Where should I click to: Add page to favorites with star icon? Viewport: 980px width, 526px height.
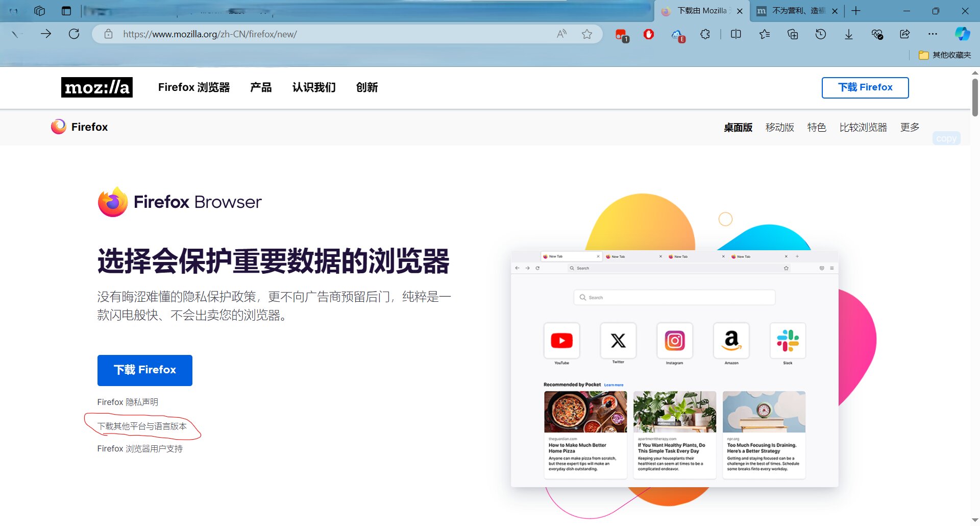click(x=587, y=34)
